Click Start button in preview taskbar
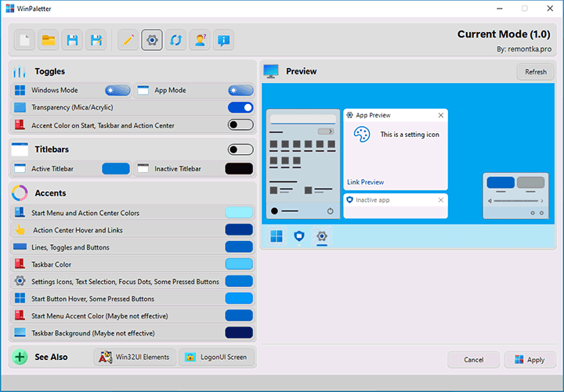The height and width of the screenshot is (392, 564). tap(277, 236)
